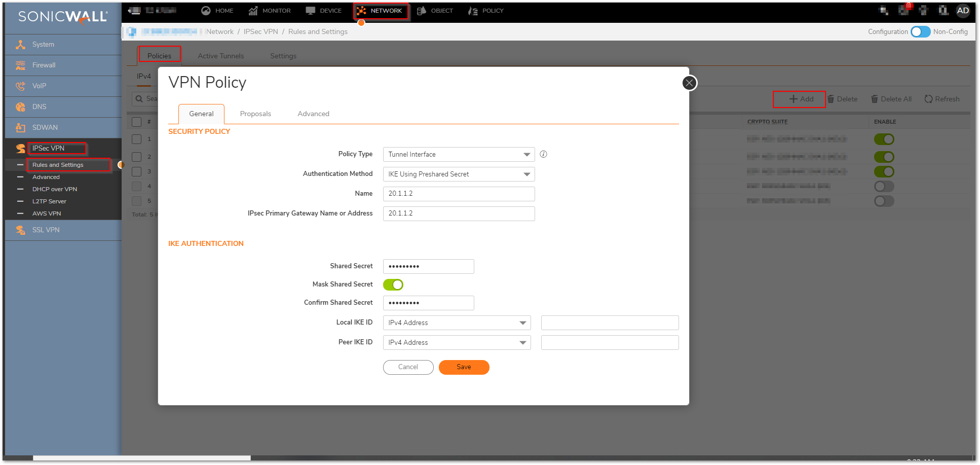Disable the Mask Shared Secret toggle
Image resolution: width=980 pixels, height=465 pixels.
pyautogui.click(x=393, y=284)
